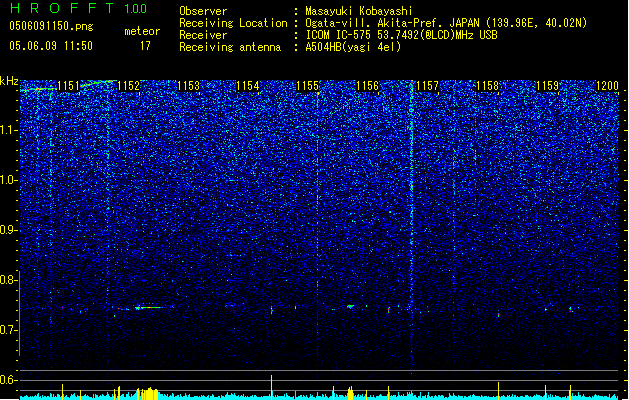
Task: Click the 1151 time marker
Action: coord(68,86)
